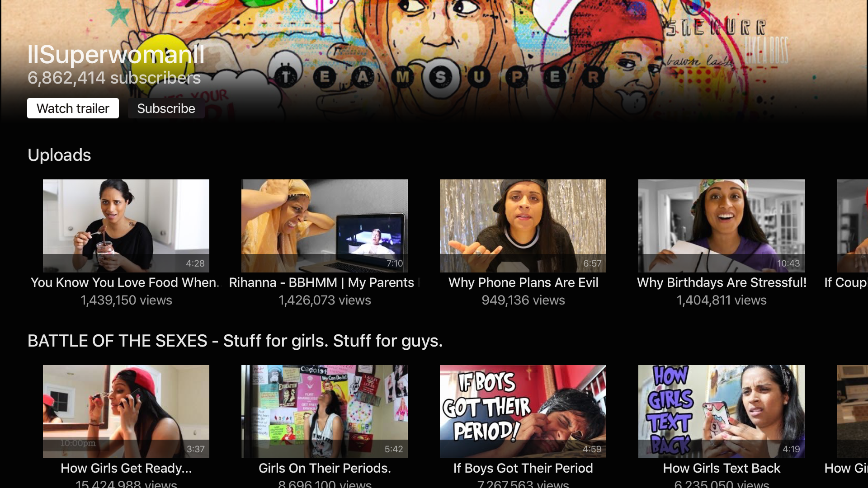
Task: Click the Watch trailer button
Action: (x=73, y=108)
